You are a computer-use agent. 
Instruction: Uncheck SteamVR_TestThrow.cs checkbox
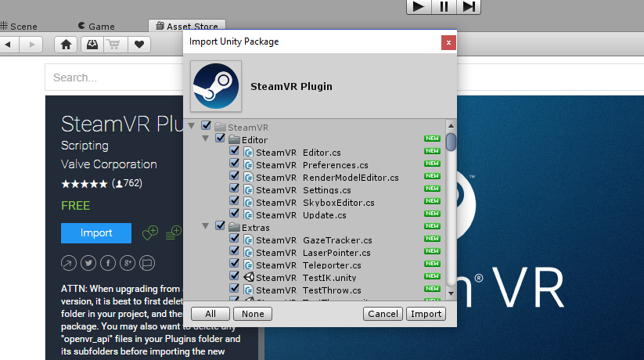[235, 289]
